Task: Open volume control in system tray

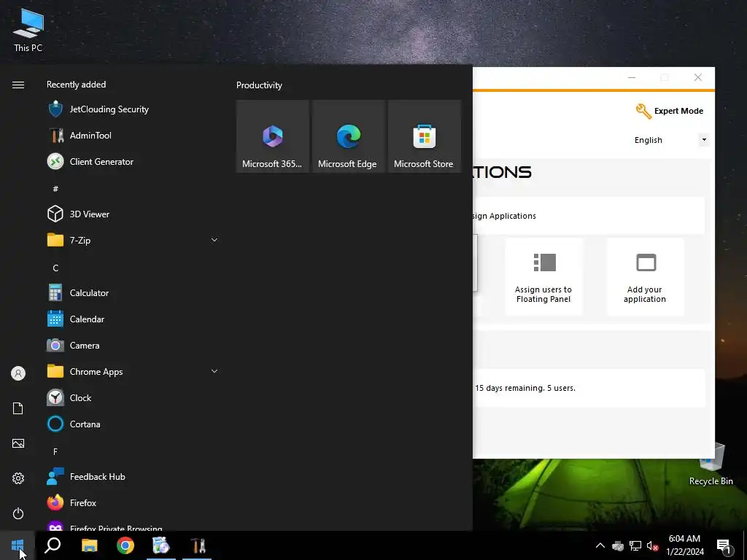Action: coord(653,545)
